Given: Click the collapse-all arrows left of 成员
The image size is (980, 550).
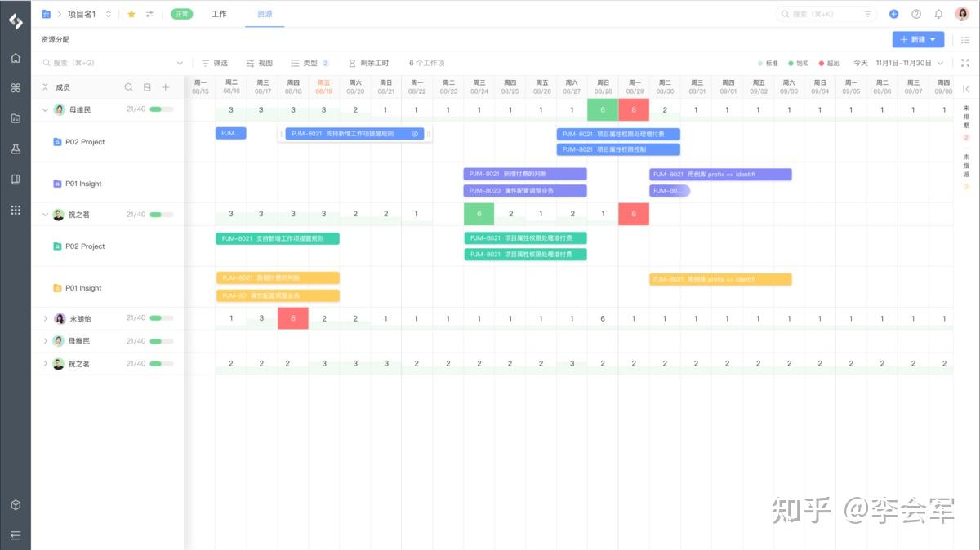Looking at the screenshot, I should click(45, 87).
